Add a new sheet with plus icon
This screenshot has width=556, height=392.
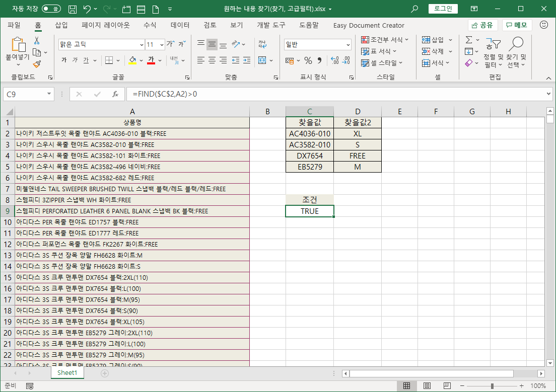pos(105,373)
